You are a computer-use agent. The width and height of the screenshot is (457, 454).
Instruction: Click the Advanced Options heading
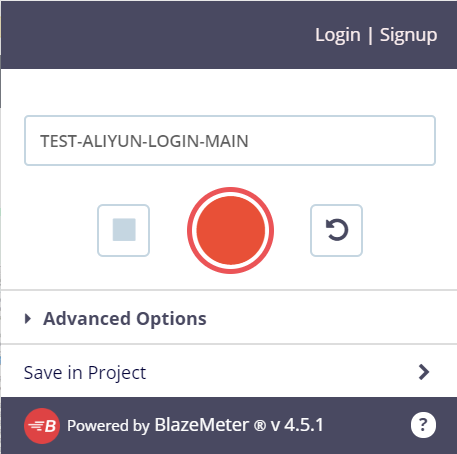[125, 319]
